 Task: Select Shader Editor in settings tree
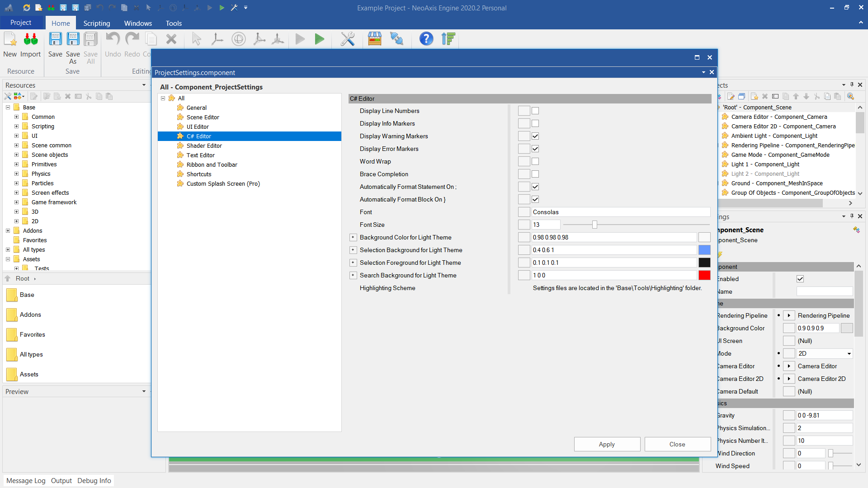click(x=204, y=145)
